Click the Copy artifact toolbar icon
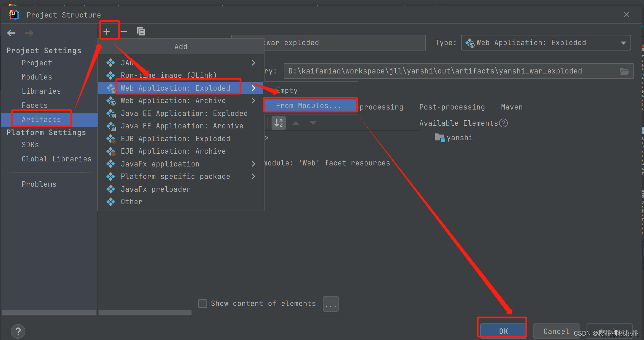Screen dimensions: 644x340 (x=141, y=31)
